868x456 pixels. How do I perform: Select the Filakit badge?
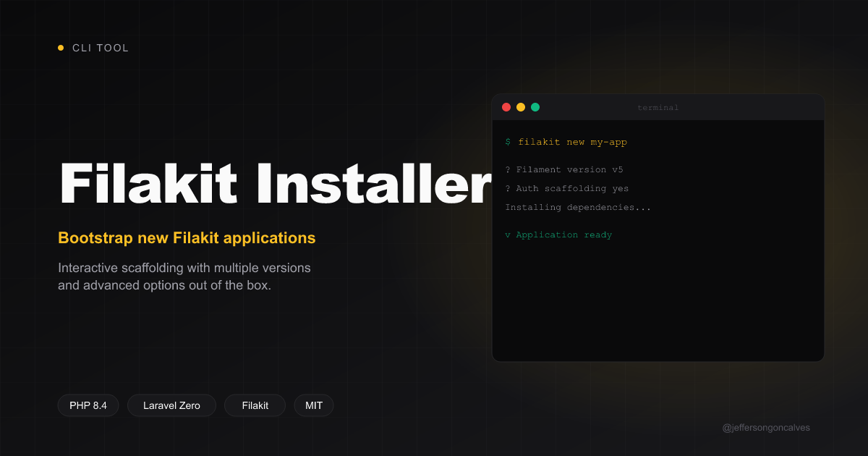coord(255,405)
